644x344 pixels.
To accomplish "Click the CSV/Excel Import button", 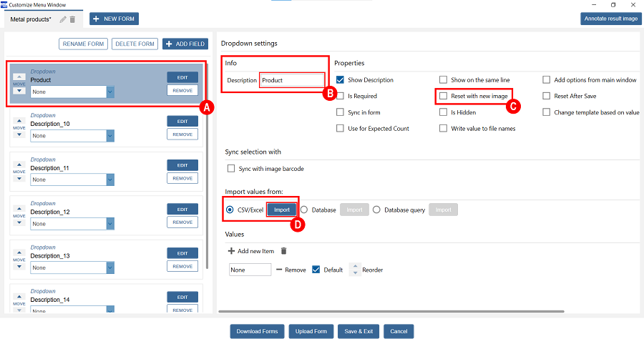I will [x=282, y=210].
